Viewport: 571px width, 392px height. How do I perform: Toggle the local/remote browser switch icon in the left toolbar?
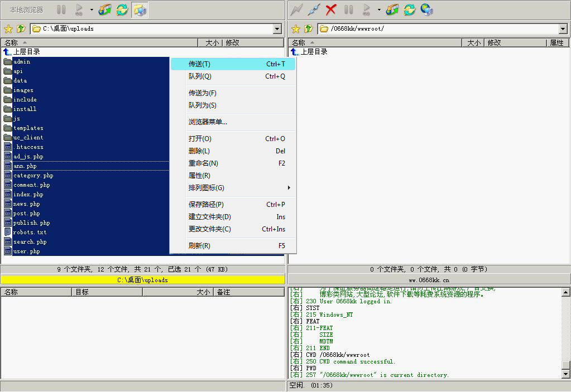[x=140, y=10]
